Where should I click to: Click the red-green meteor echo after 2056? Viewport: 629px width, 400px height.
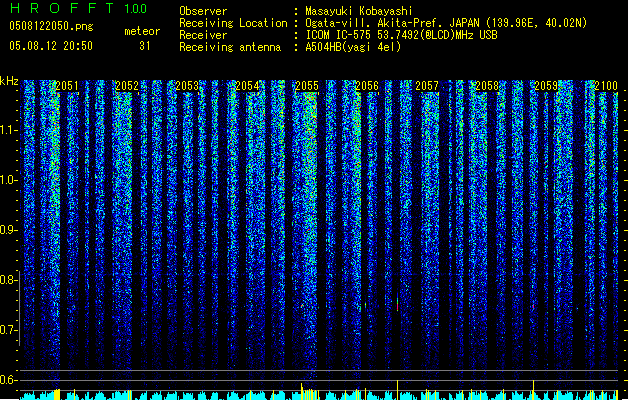point(398,302)
